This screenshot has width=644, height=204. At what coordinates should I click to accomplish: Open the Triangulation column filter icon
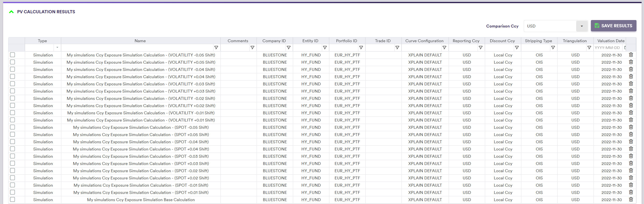point(589,48)
